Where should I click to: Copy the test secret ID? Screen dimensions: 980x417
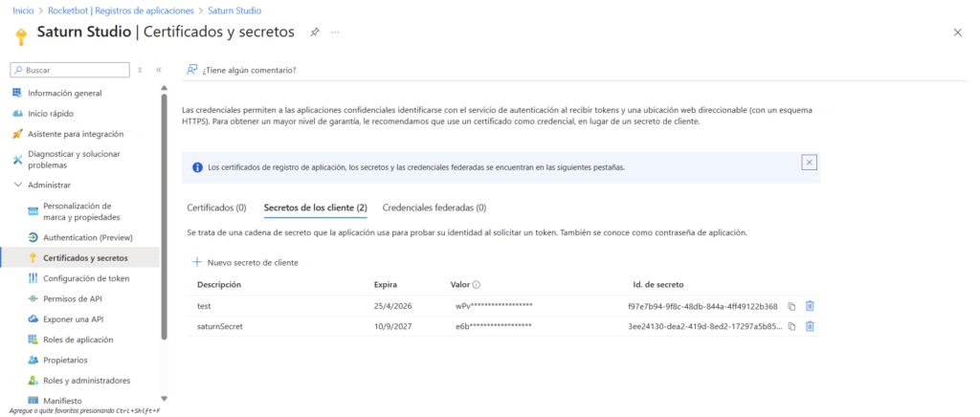(791, 306)
